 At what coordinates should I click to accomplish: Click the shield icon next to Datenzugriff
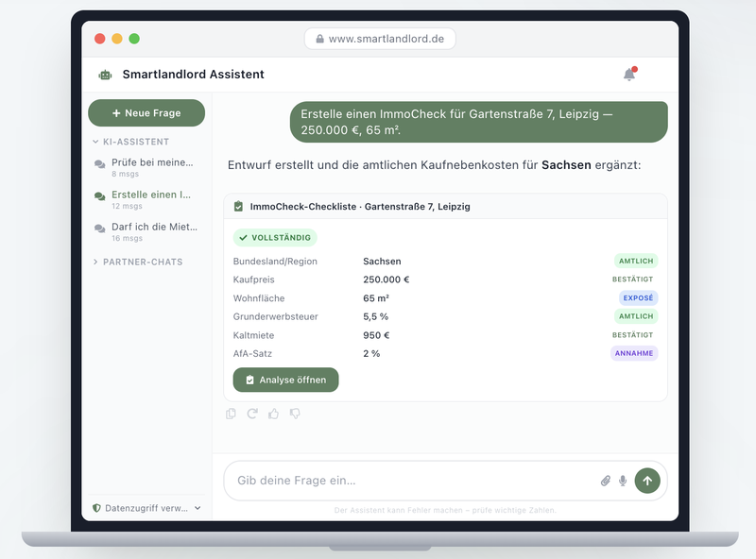coord(96,508)
